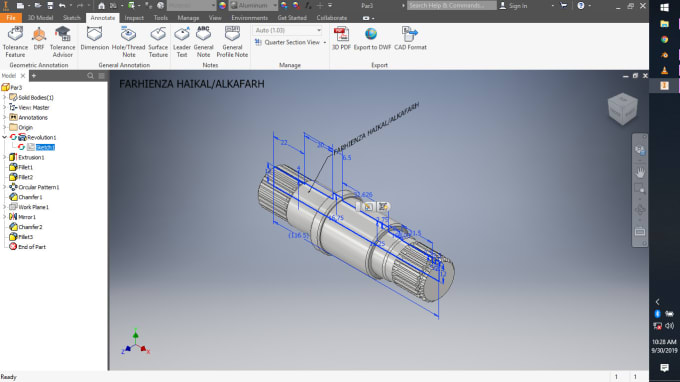
Task: Expand the Solid Bodies(1) node
Action: [5, 98]
